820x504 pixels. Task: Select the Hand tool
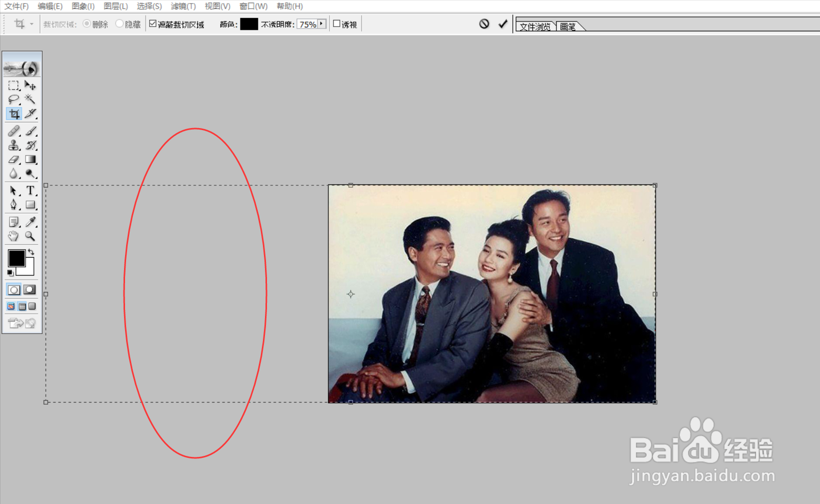pyautogui.click(x=14, y=236)
